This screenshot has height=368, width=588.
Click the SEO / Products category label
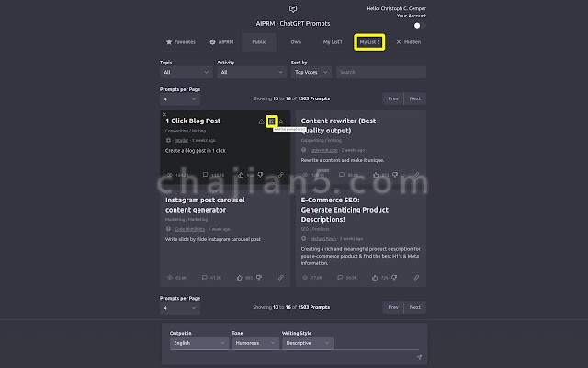[x=315, y=229]
